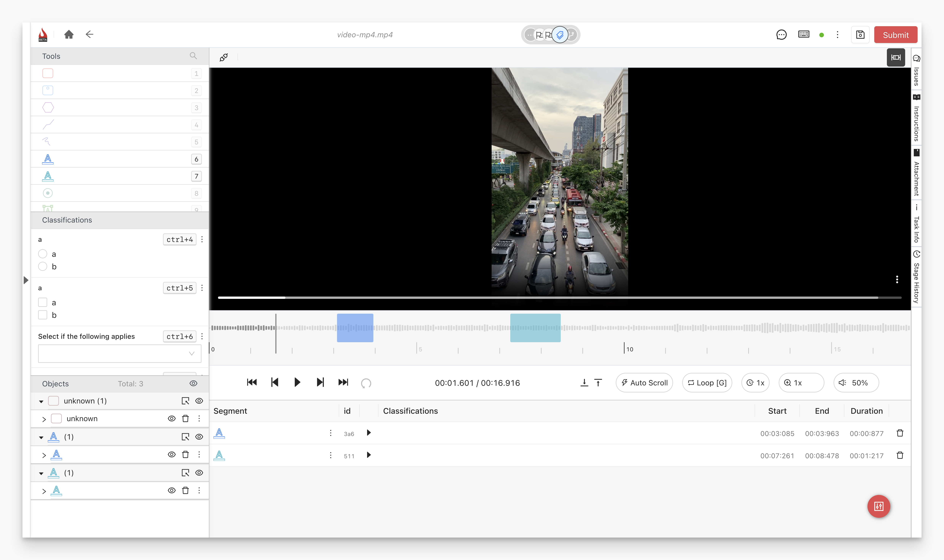Select radio option b under ctrl+4
944x560 pixels.
click(43, 266)
